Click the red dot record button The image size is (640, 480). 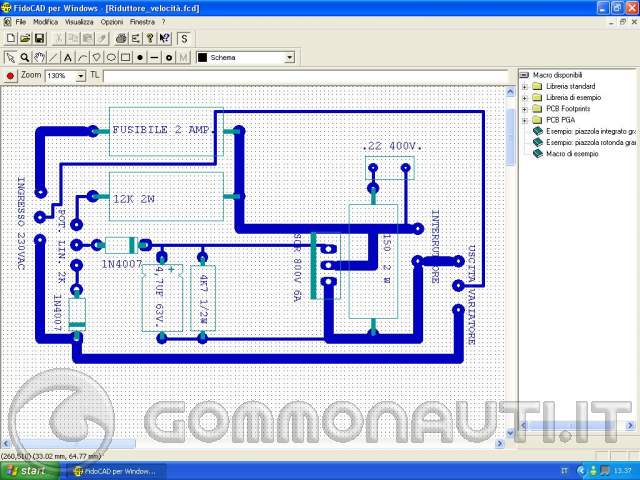(x=11, y=76)
